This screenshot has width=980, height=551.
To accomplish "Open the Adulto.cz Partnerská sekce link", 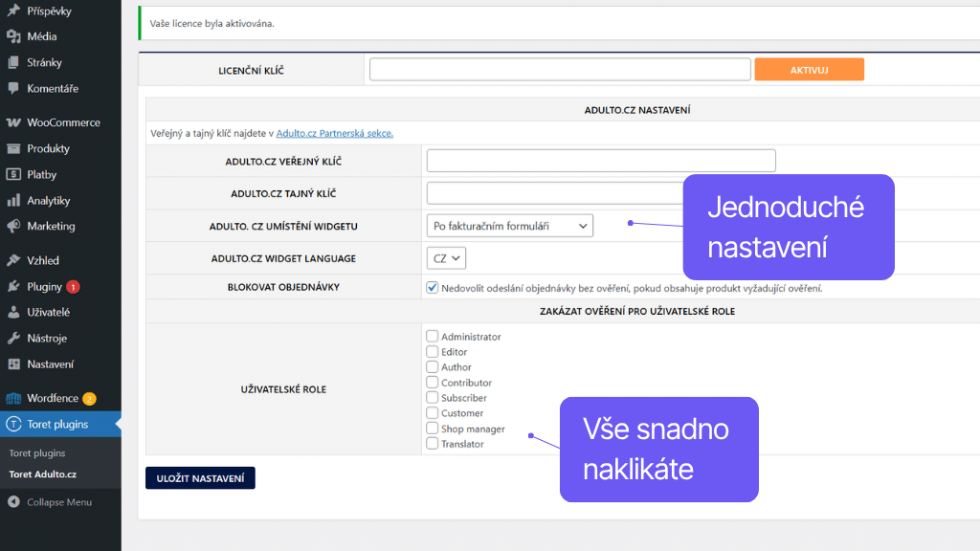I will tap(336, 133).
